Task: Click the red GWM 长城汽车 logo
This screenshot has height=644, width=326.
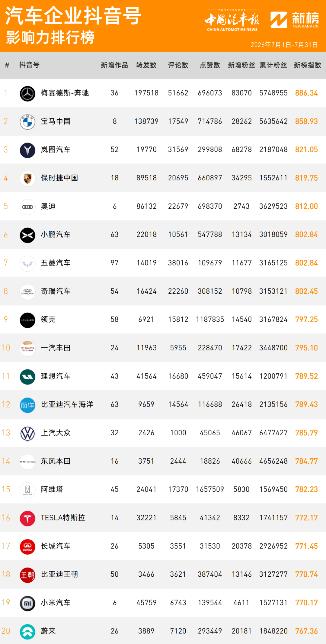Action: 27,547
